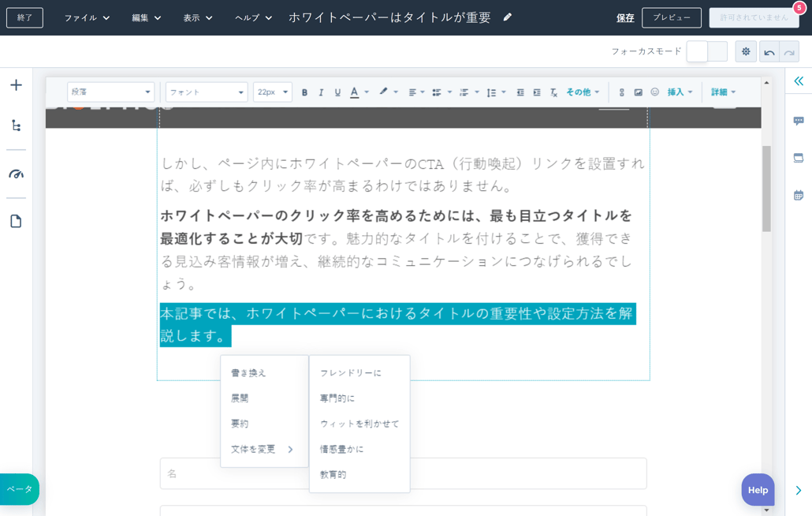Open the page document icon in sidebar

coord(16,221)
